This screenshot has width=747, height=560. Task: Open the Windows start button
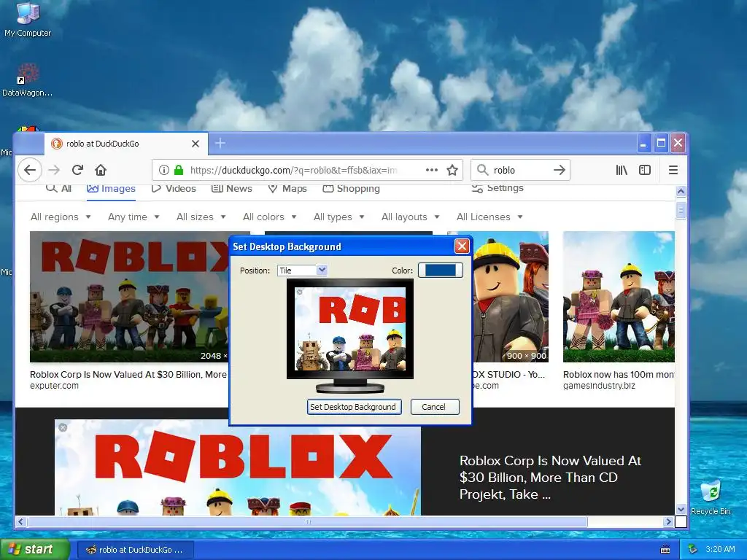[35, 550]
